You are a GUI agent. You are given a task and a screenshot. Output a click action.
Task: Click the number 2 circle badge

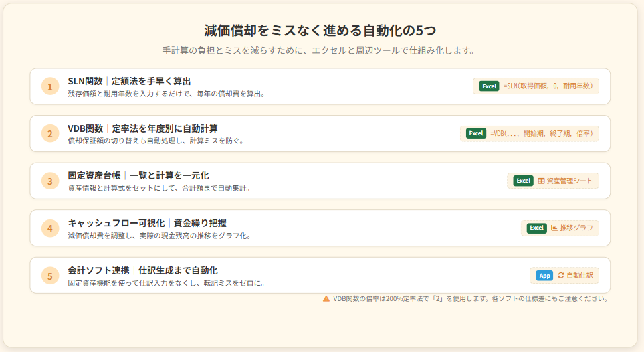pos(50,134)
